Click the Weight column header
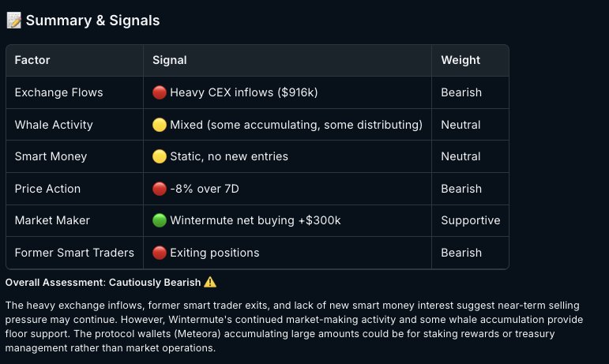This screenshot has width=609, height=364. 460,60
